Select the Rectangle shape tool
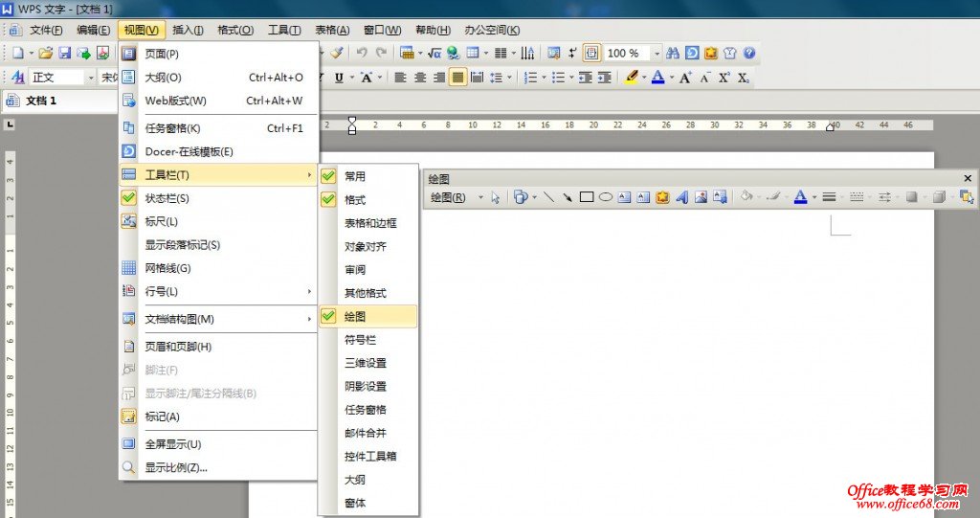This screenshot has height=518, width=980. point(587,197)
